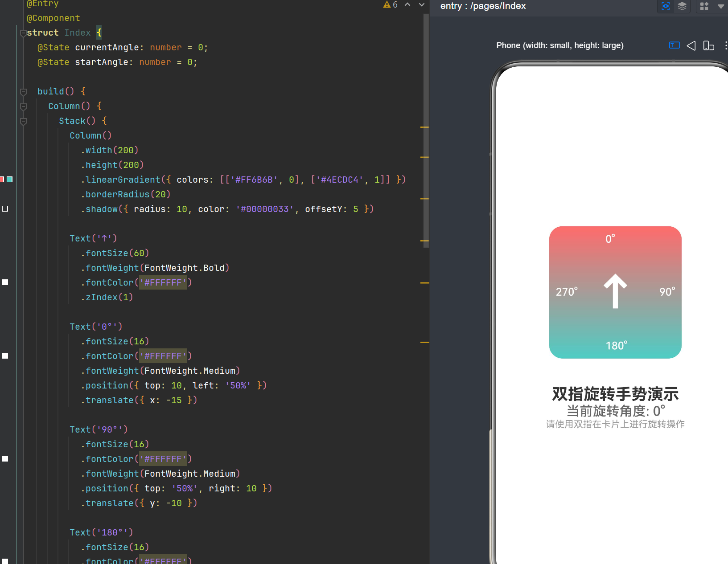
Task: Click the .fontSize(60) code line
Action: pos(115,253)
